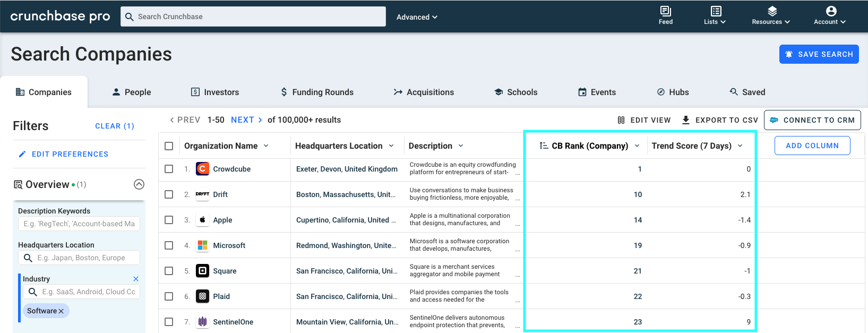The width and height of the screenshot is (868, 333).
Task: Tick the Square row checkbox
Action: coord(169,271)
